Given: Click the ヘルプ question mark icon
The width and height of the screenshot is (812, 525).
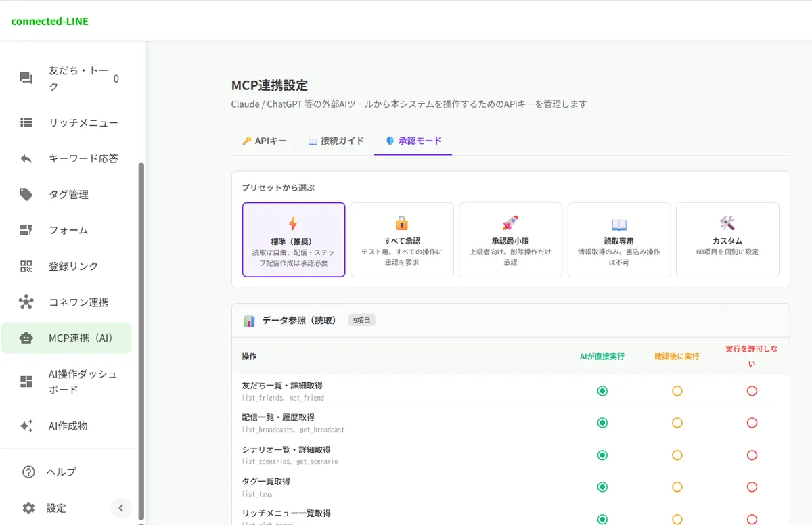Looking at the screenshot, I should pyautogui.click(x=28, y=472).
